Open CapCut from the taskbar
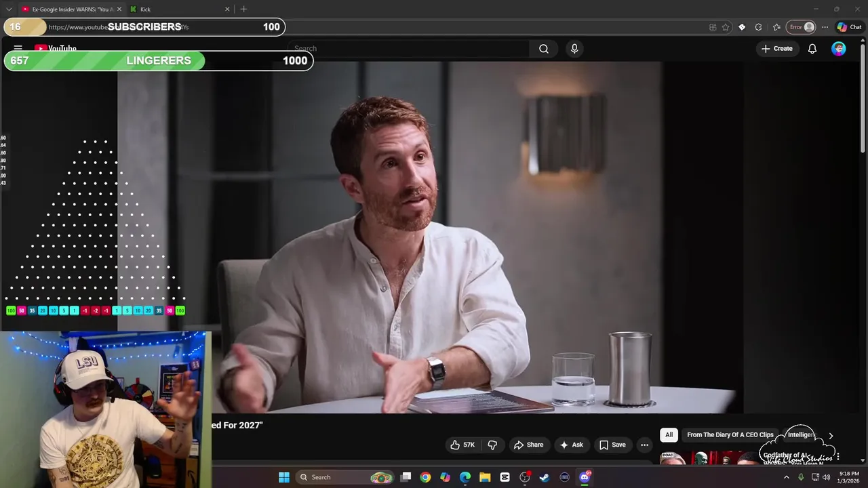Viewport: 868px width, 488px height. pyautogui.click(x=505, y=477)
